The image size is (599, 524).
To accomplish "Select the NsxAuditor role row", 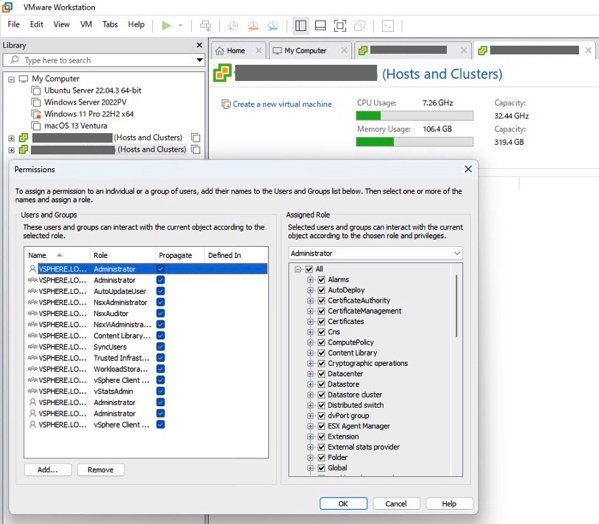I will pos(146,314).
